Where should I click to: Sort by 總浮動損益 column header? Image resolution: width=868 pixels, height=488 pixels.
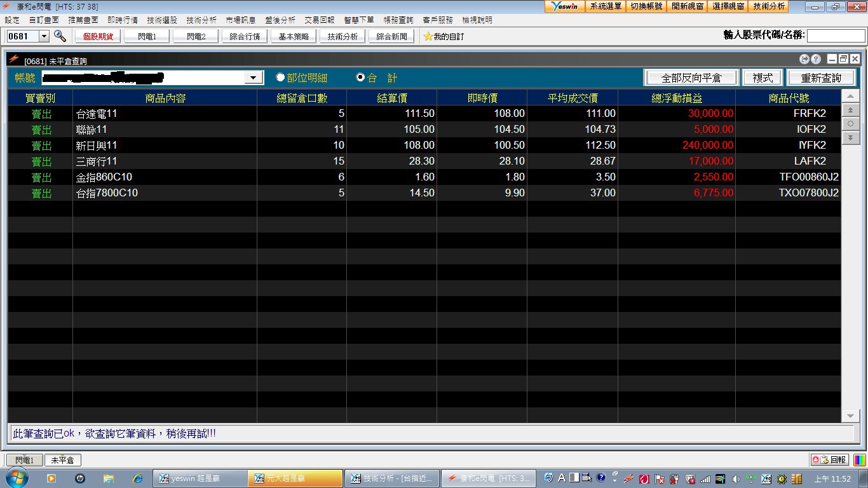point(676,98)
